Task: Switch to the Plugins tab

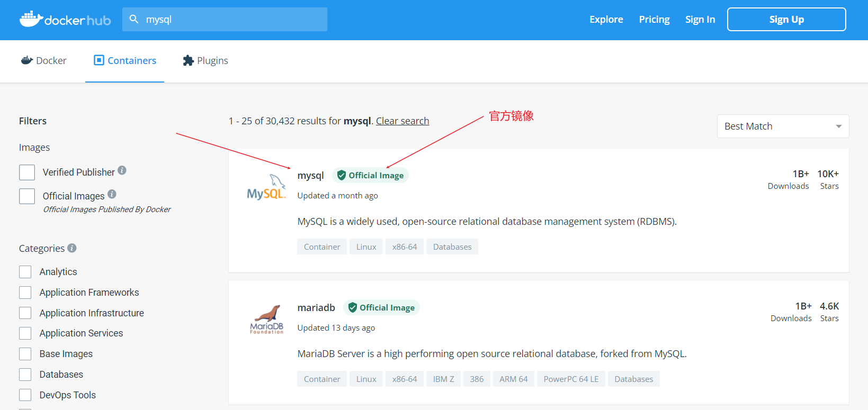Action: (x=205, y=61)
